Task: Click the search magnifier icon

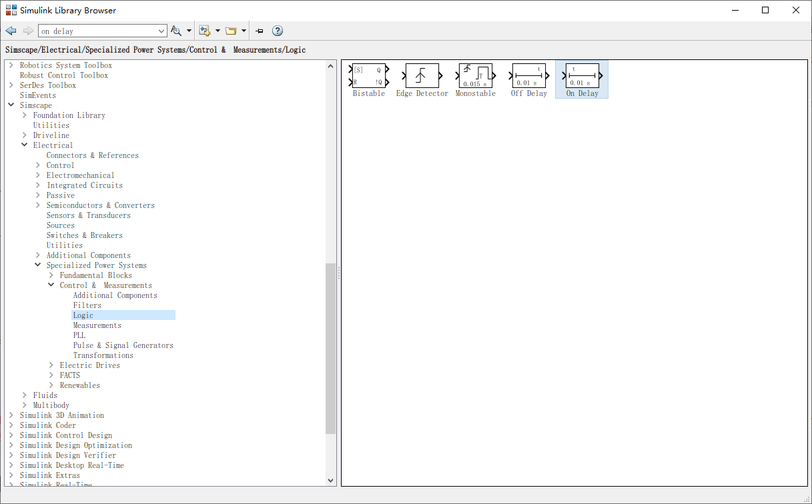Action: click(x=176, y=31)
